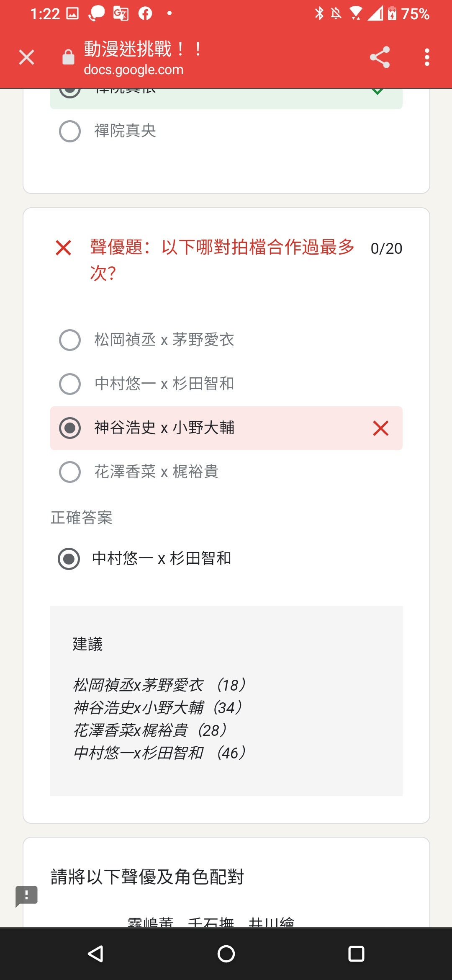
Task: Tap the Facebook notification icon in status bar
Action: [145, 14]
